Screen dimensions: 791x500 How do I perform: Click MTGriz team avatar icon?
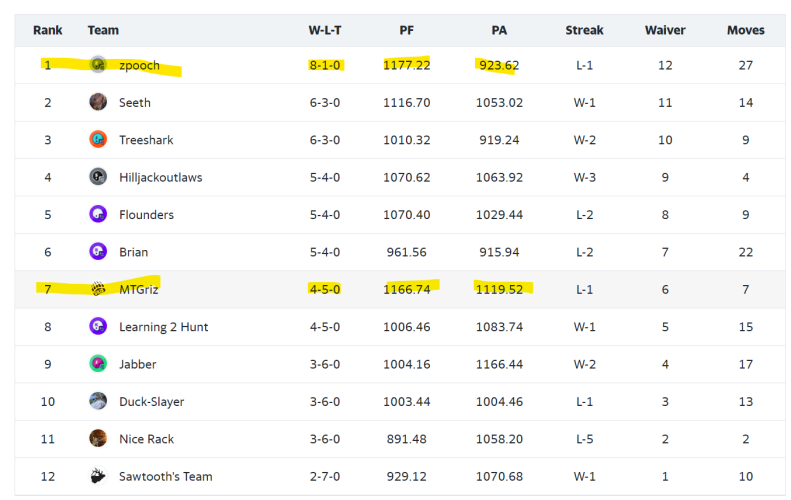tap(98, 289)
